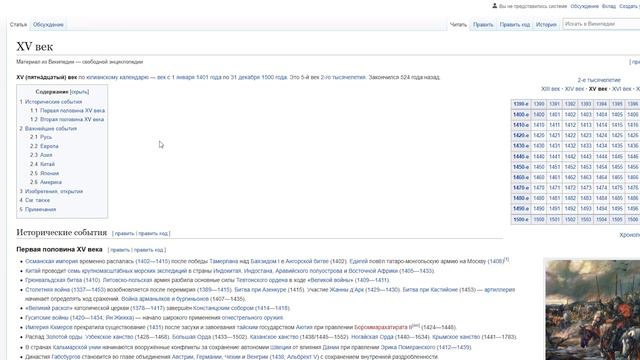The height and width of the screenshot is (360, 640).
Task: Click the Wikipedia search field
Action: pos(601,24)
